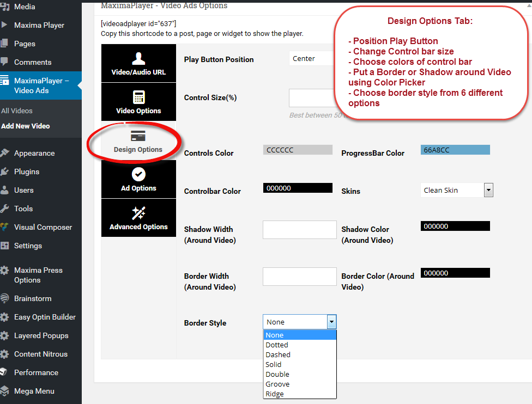The image size is (532, 404).
Task: Choose Groove in the Border Style list
Action: pyautogui.click(x=300, y=384)
